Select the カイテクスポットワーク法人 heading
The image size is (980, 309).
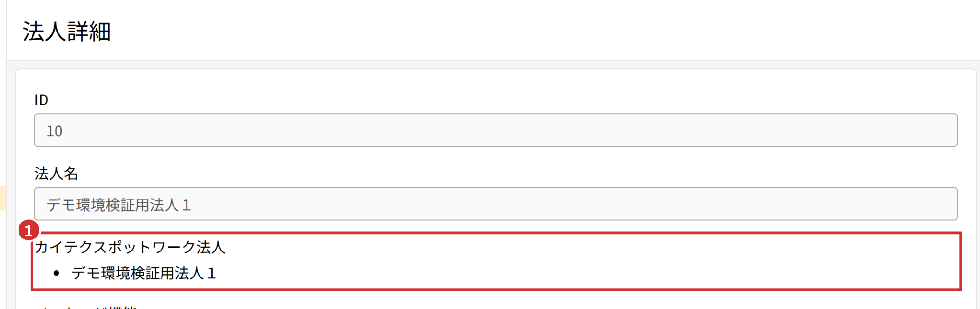point(130,247)
